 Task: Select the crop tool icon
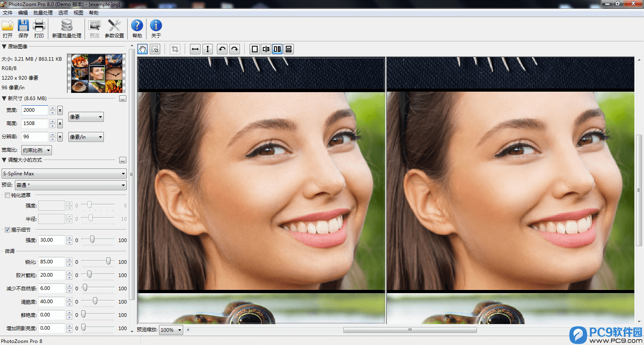(x=175, y=49)
